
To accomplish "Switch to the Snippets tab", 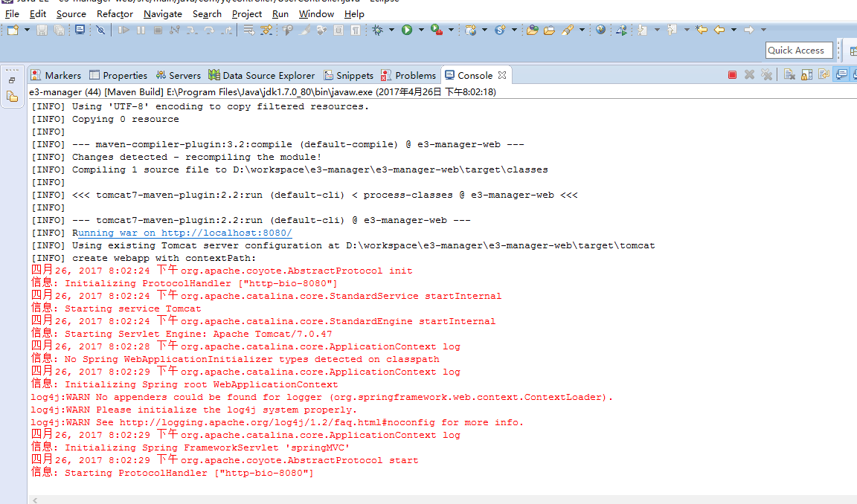I will pos(349,75).
